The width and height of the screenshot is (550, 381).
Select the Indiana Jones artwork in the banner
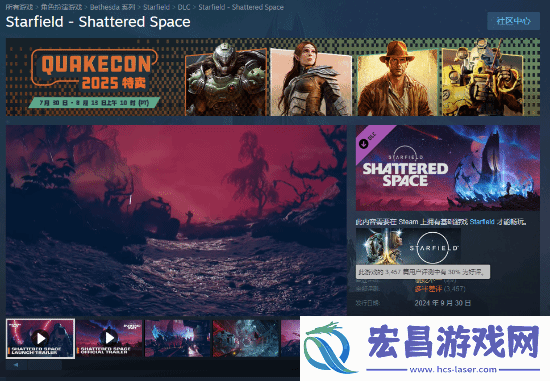click(x=397, y=79)
